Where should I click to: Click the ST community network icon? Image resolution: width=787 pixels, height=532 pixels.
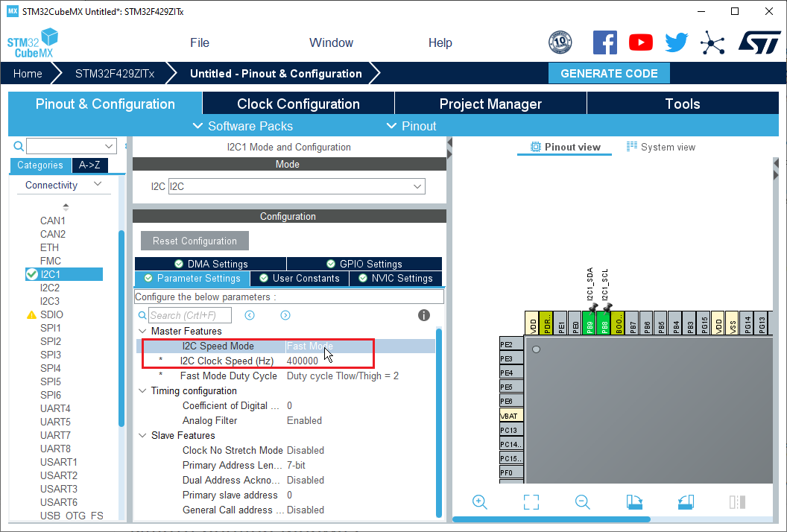712,42
